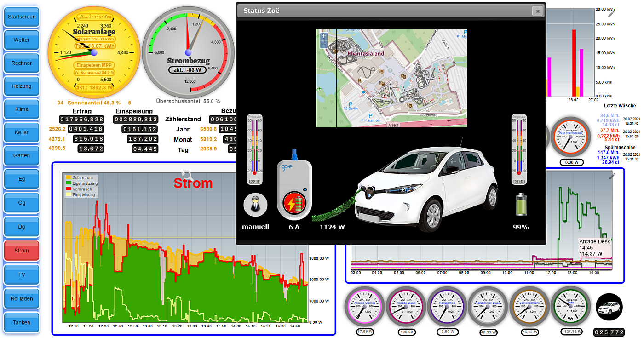Click the Einspeisung legend entry
The height and width of the screenshot is (343, 644).
80,195
